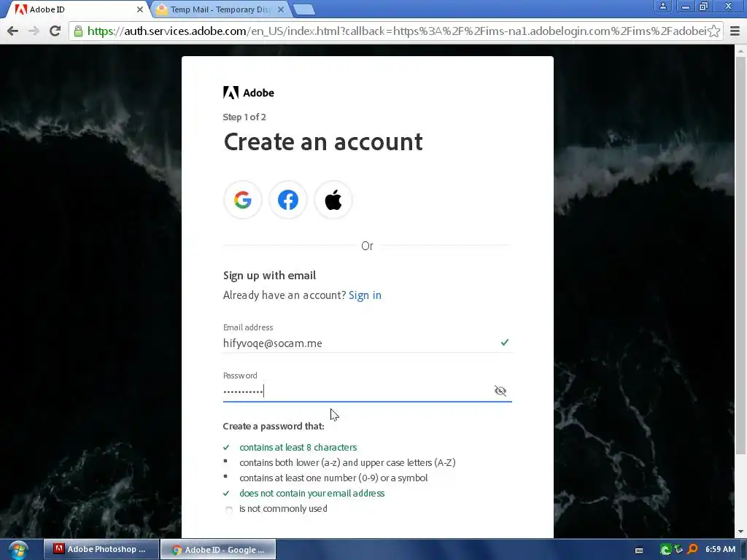The width and height of the screenshot is (747, 560).
Task: Click the Email address input field
Action: tap(368, 343)
